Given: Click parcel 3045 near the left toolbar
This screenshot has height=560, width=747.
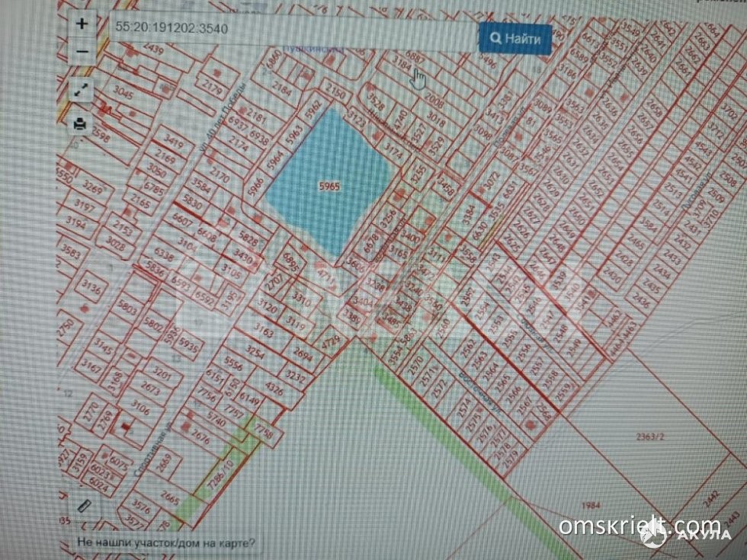Looking at the screenshot, I should pos(123,95).
